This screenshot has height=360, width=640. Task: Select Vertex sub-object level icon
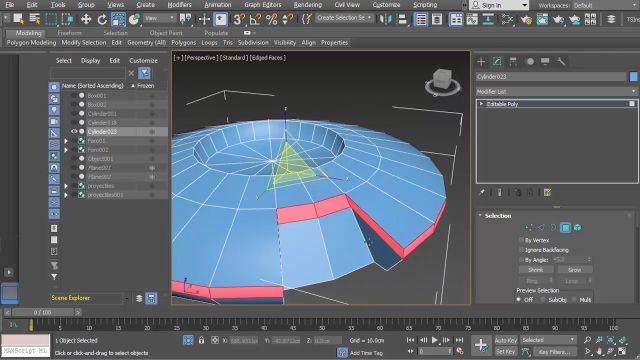[x=529, y=227]
